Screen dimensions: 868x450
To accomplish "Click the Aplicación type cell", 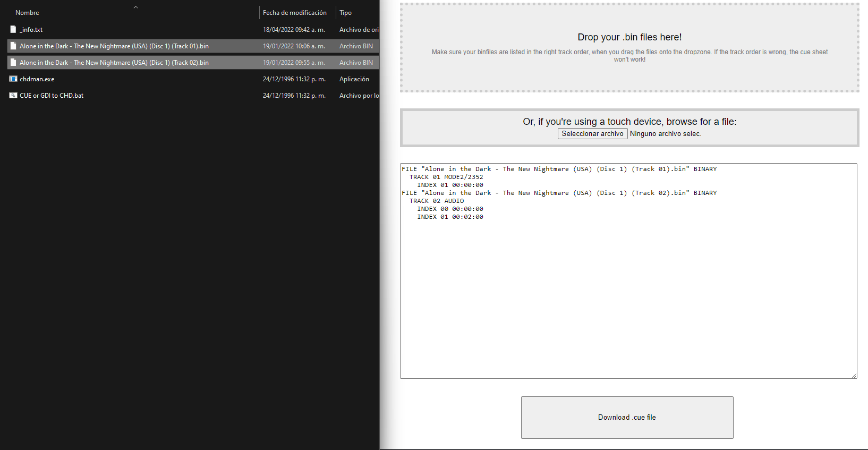I will [354, 79].
